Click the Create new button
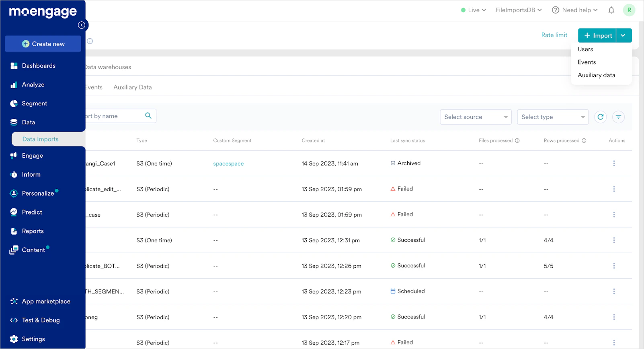Viewport: 644px width, 349px height. click(x=43, y=44)
